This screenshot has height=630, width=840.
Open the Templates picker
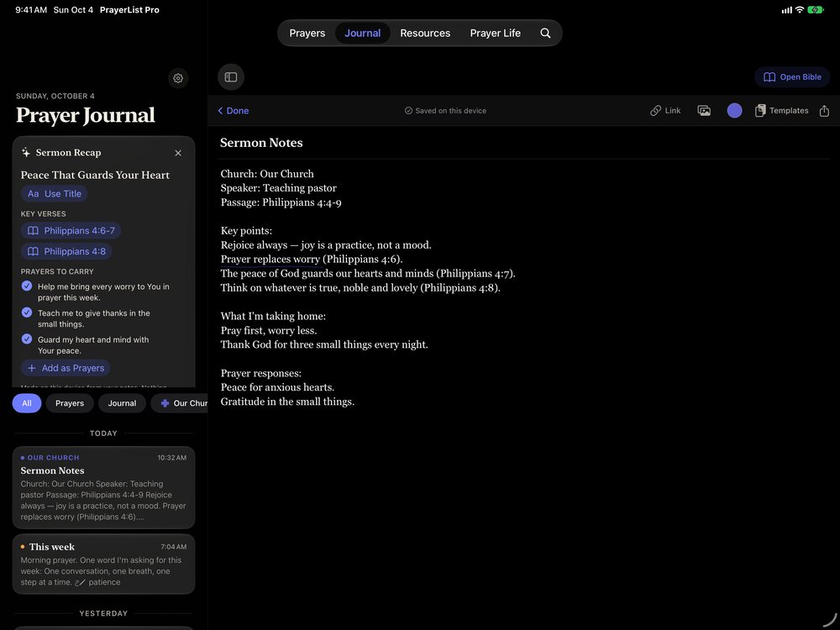(x=781, y=110)
